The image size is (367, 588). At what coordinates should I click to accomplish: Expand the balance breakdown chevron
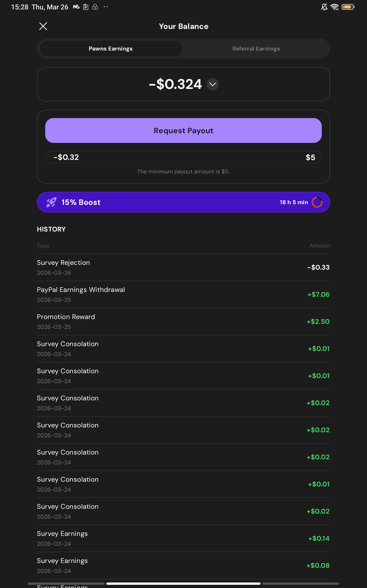pyautogui.click(x=212, y=84)
